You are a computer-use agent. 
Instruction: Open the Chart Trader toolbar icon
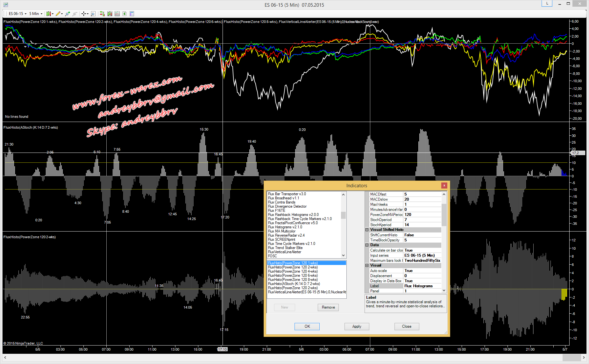[x=102, y=14]
